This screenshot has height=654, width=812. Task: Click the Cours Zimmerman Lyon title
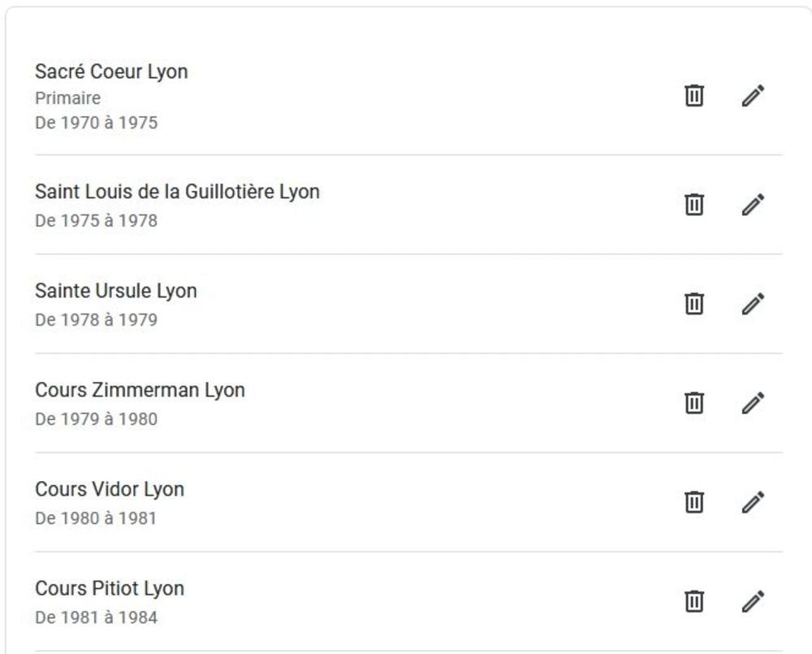[140, 390]
